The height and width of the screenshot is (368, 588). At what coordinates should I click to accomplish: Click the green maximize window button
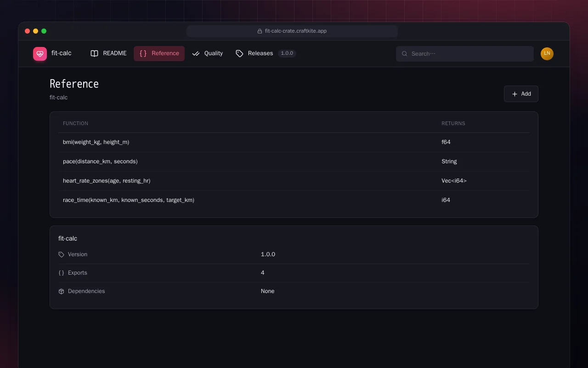click(44, 31)
